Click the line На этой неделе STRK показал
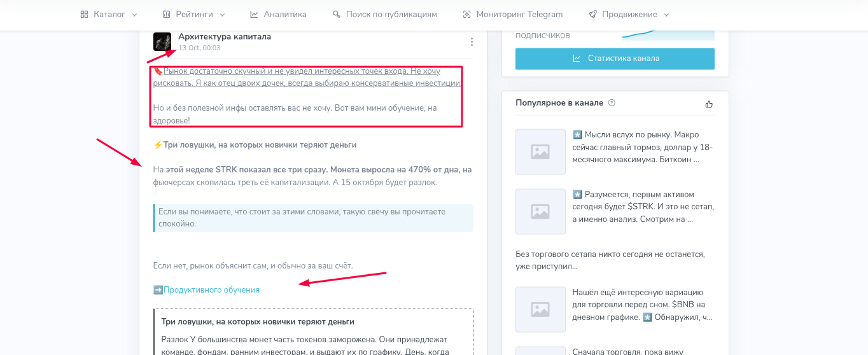 pyautogui.click(x=312, y=170)
